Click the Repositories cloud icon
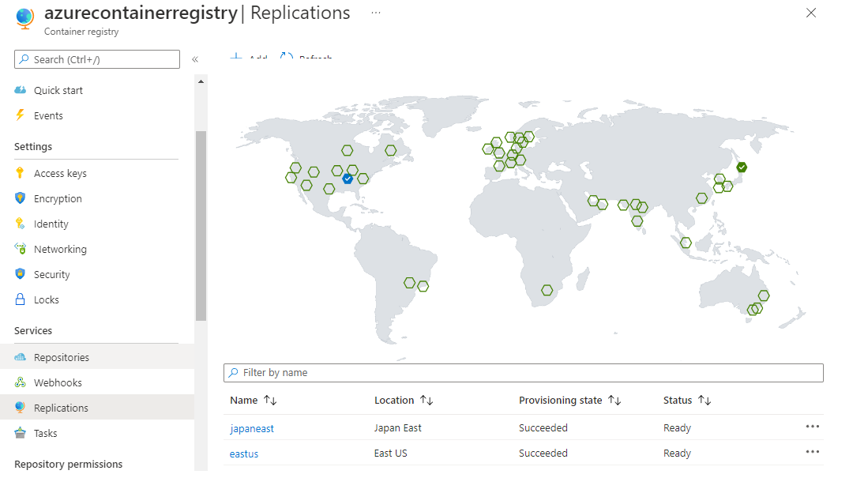 point(20,357)
